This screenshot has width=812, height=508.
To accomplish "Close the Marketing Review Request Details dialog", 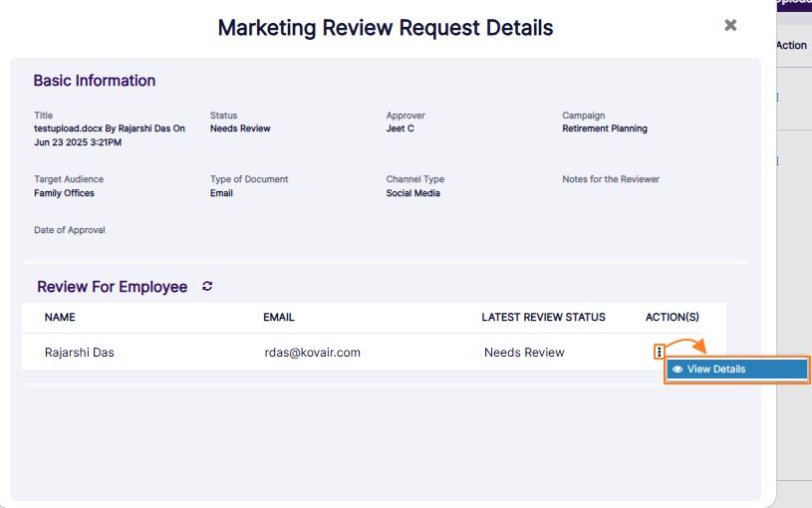I will pos(730,26).
